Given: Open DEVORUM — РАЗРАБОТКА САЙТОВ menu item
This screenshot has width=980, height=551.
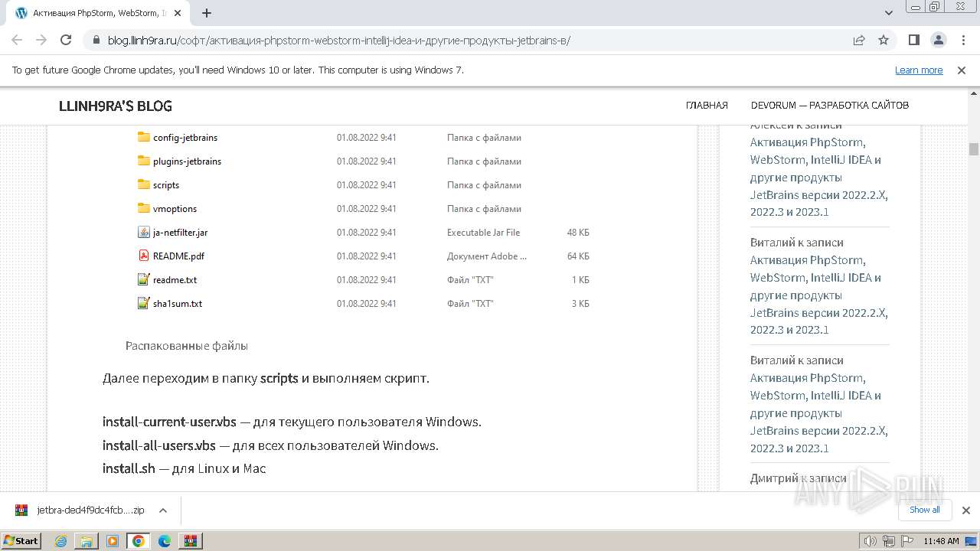Looking at the screenshot, I should (x=830, y=106).
